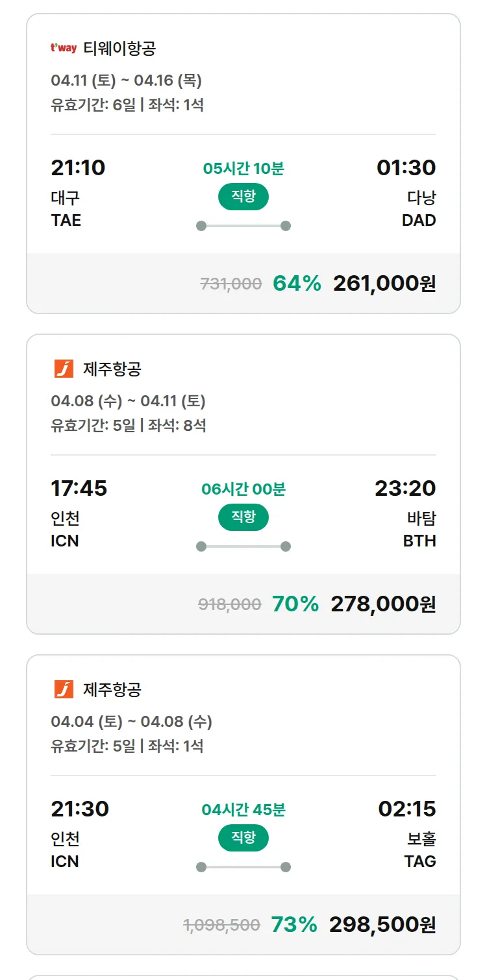Select the 298,500원 discounted fare
The image size is (487, 980).
382,925
